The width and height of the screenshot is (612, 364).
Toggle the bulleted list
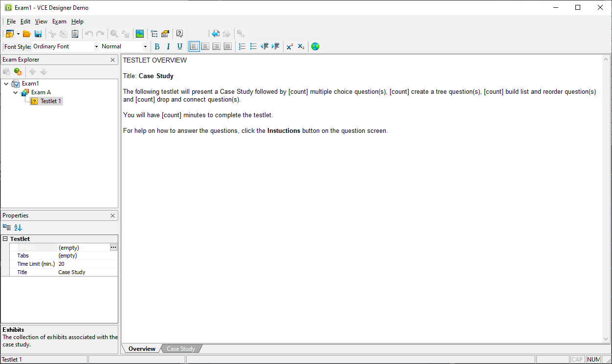tap(253, 46)
